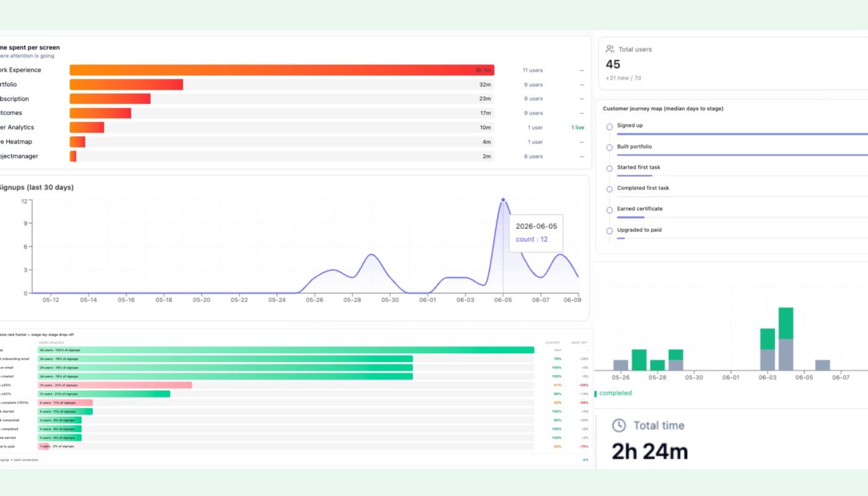868x496 pixels.
Task: Click 06-09 on the signups chart axis
Action: [x=571, y=300]
